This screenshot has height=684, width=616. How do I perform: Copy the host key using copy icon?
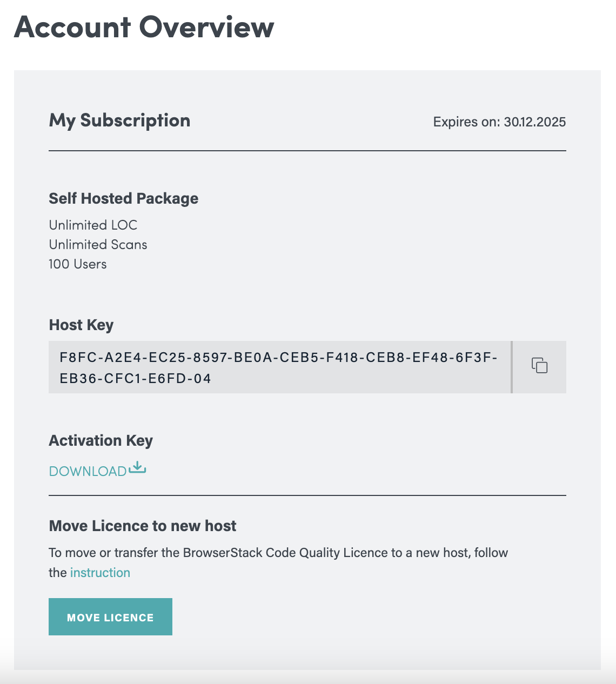[539, 366]
